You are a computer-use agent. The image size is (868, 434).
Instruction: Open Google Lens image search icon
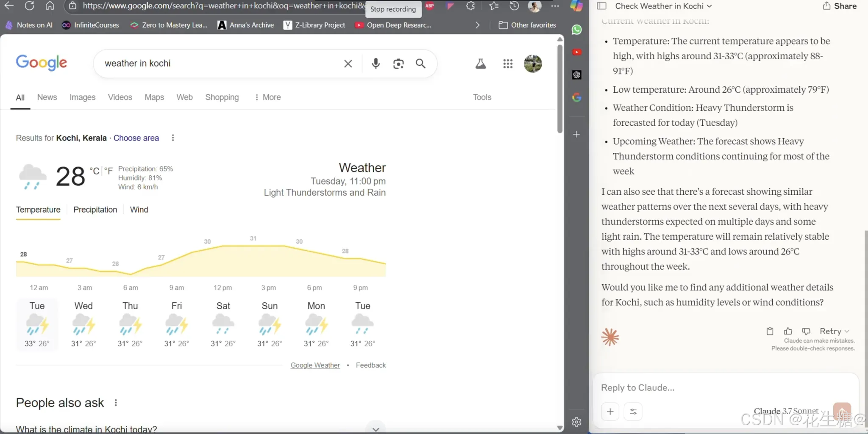click(398, 64)
